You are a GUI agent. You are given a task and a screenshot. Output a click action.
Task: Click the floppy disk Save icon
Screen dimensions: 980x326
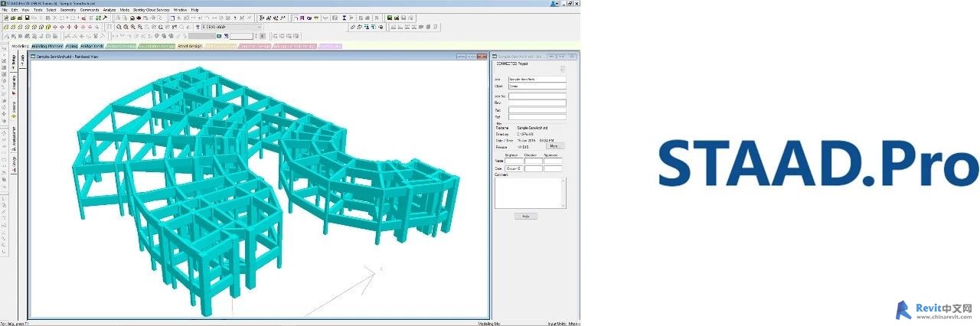[27, 18]
